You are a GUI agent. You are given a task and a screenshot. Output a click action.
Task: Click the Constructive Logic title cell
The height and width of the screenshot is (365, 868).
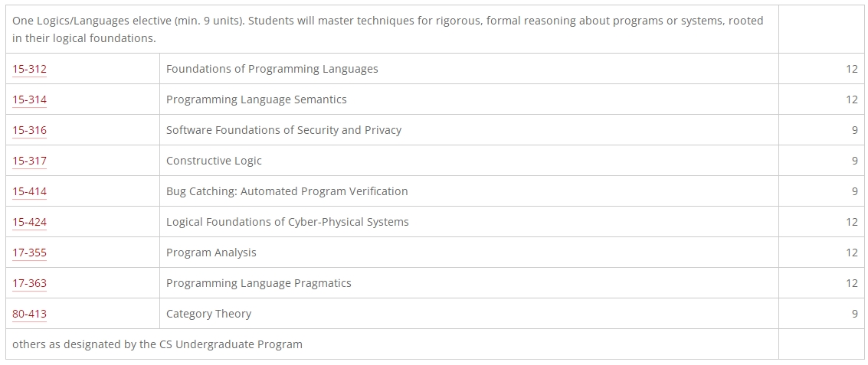[469, 161]
